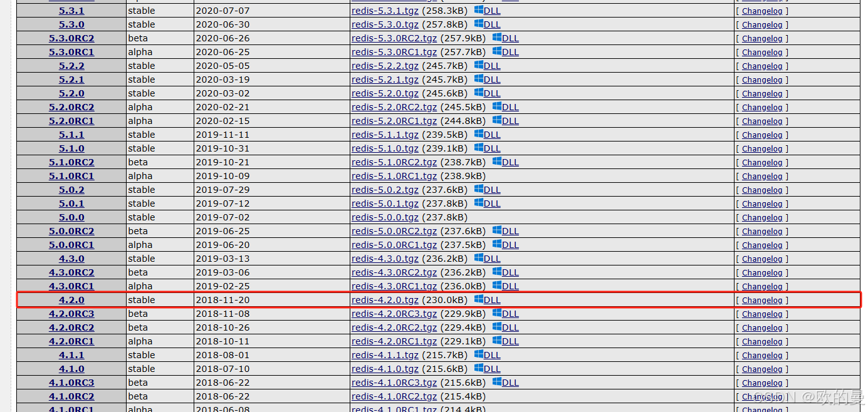Image resolution: width=868 pixels, height=412 pixels.
Task: Click the Windows DLL icon for redis-4.1.0
Action: 479,368
